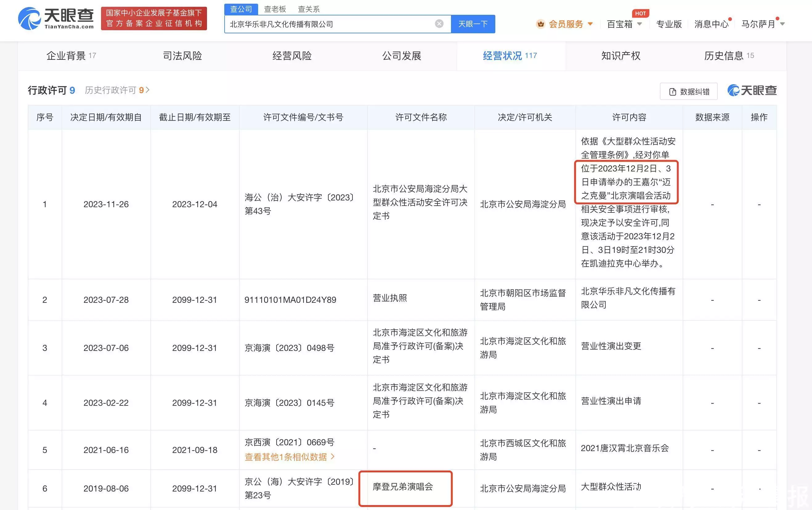Clear the search box with the X icon
Image resolution: width=812 pixels, height=510 pixels.
click(x=439, y=24)
